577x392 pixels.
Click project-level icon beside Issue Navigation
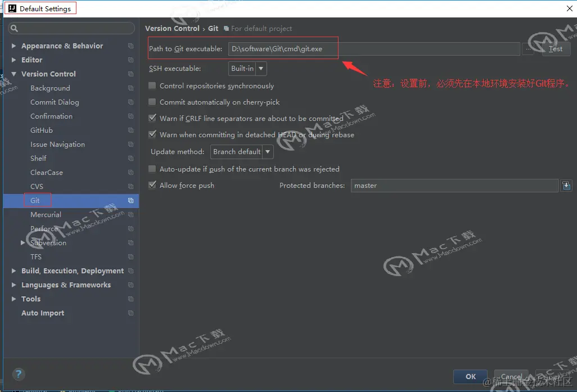click(130, 145)
